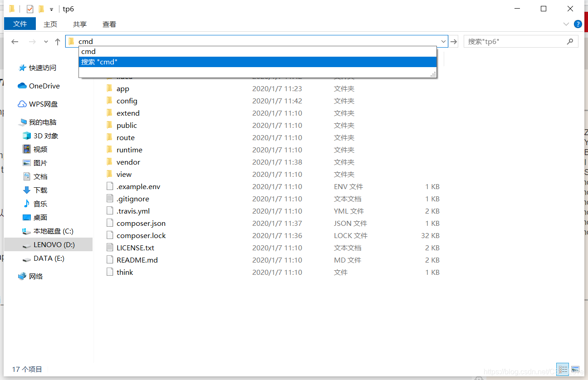Expand the address bar history dropdown
Image resolution: width=588 pixels, height=380 pixels.
coord(443,41)
